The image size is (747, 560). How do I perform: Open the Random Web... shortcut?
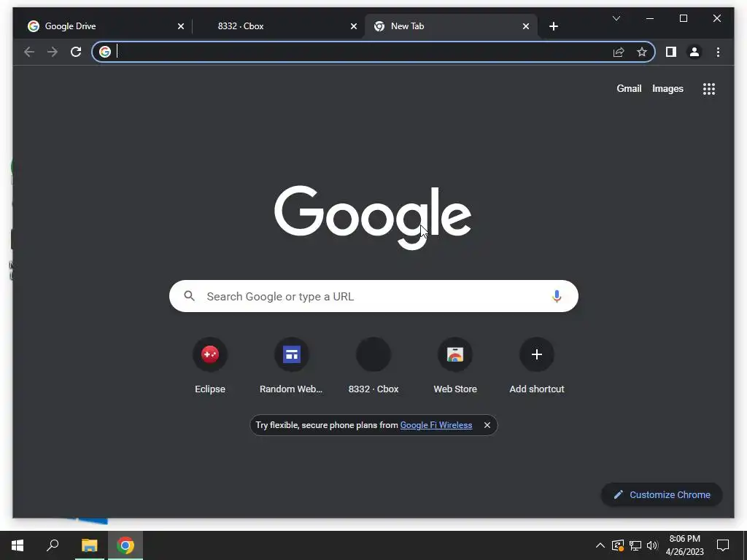click(x=291, y=366)
